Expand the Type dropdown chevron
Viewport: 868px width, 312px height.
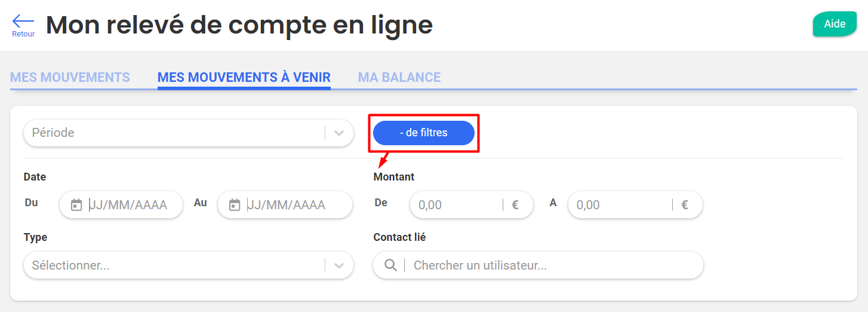pos(339,265)
